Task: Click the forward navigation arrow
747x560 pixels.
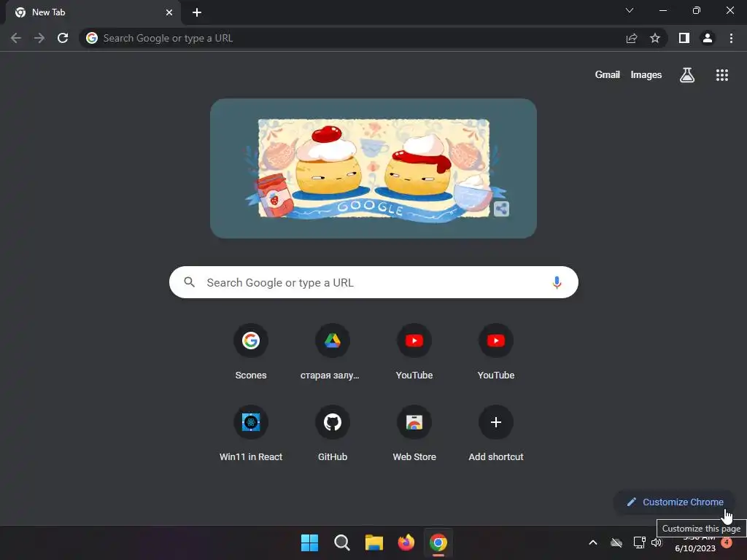Action: [x=39, y=38]
